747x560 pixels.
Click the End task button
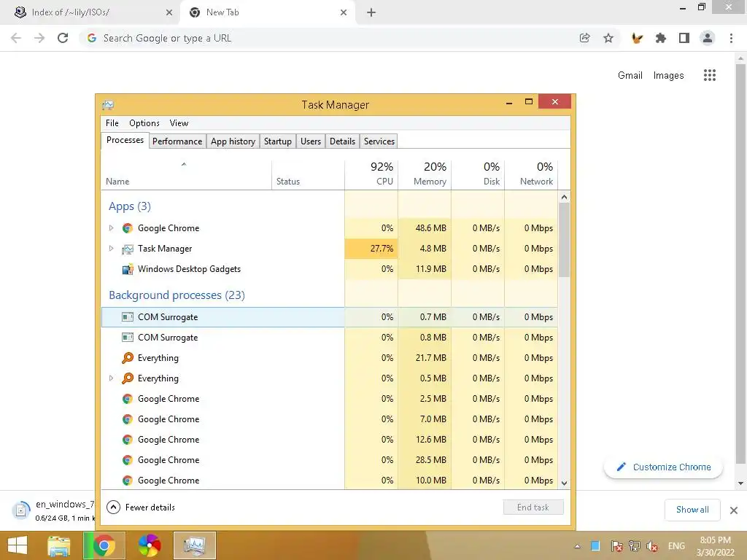(533, 507)
